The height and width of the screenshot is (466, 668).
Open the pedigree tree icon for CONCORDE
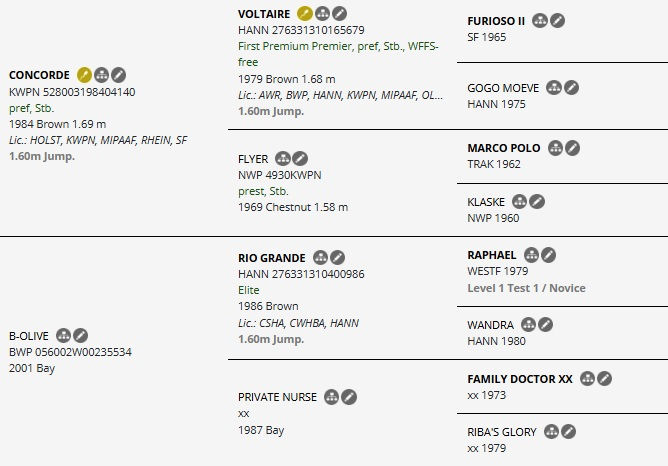tap(102, 75)
